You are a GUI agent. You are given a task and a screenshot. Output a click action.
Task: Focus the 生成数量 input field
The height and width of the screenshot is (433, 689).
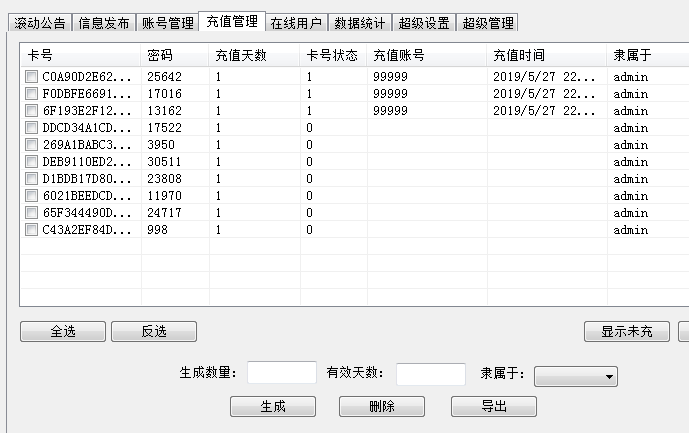(x=282, y=372)
